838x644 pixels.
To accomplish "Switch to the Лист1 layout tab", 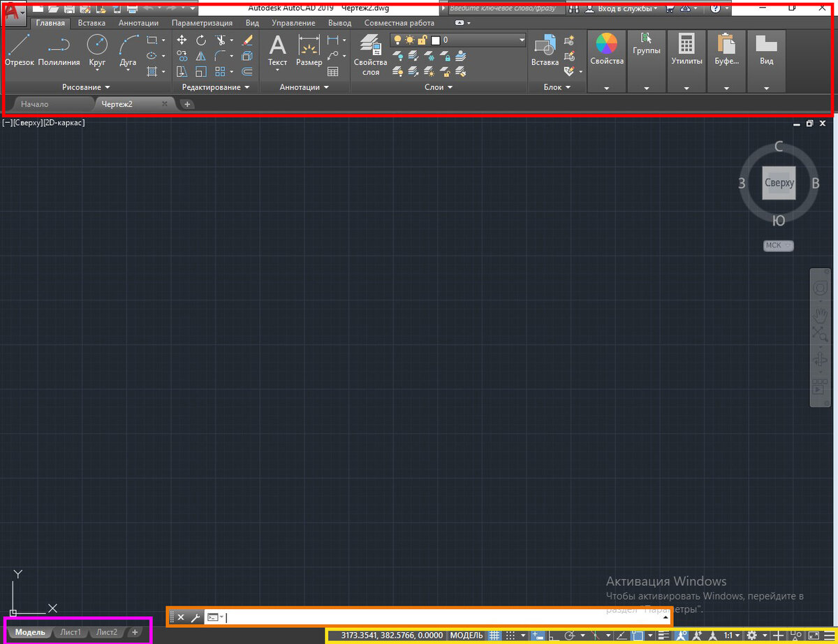I will click(71, 632).
